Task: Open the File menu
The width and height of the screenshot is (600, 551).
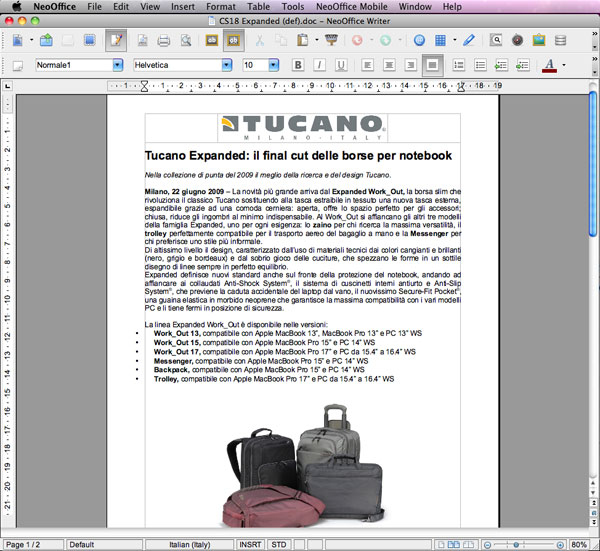Action: 94,7
